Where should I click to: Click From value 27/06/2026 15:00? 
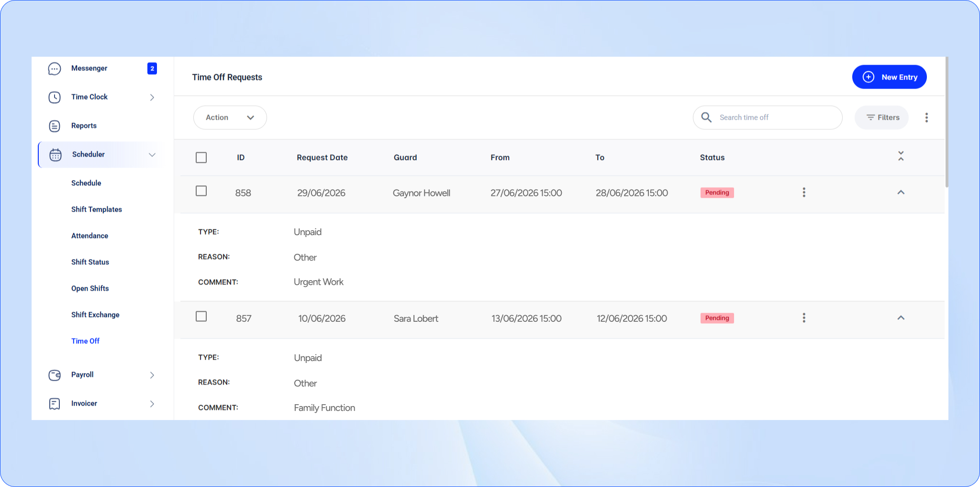(x=526, y=193)
